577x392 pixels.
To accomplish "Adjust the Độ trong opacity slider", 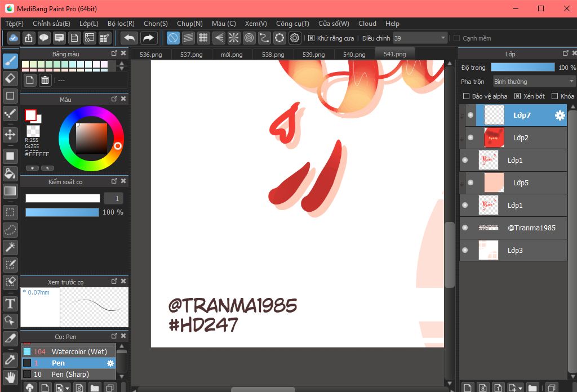I will (x=522, y=67).
